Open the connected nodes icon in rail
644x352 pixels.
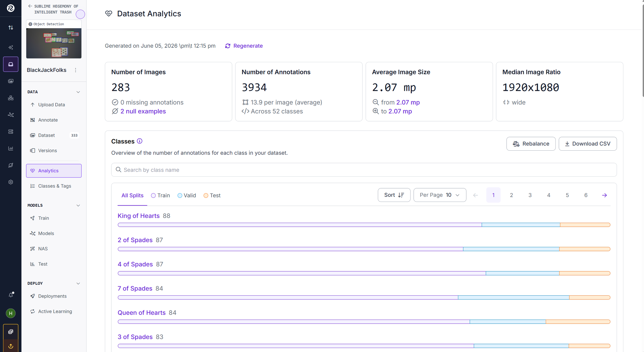click(11, 115)
